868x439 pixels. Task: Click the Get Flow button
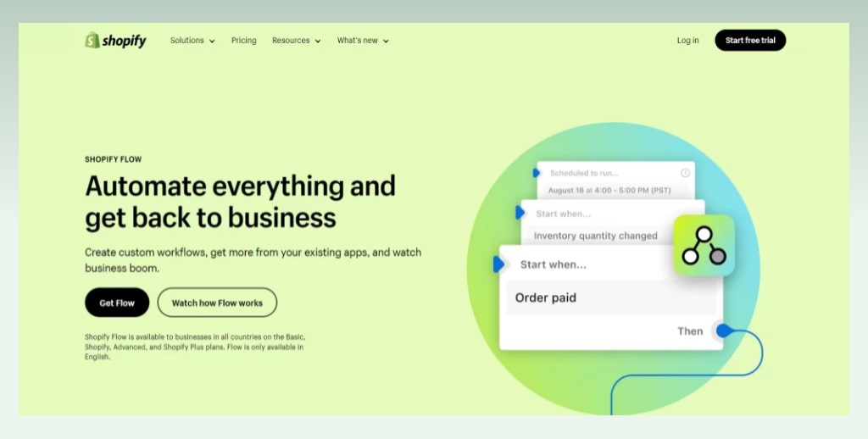click(x=117, y=303)
